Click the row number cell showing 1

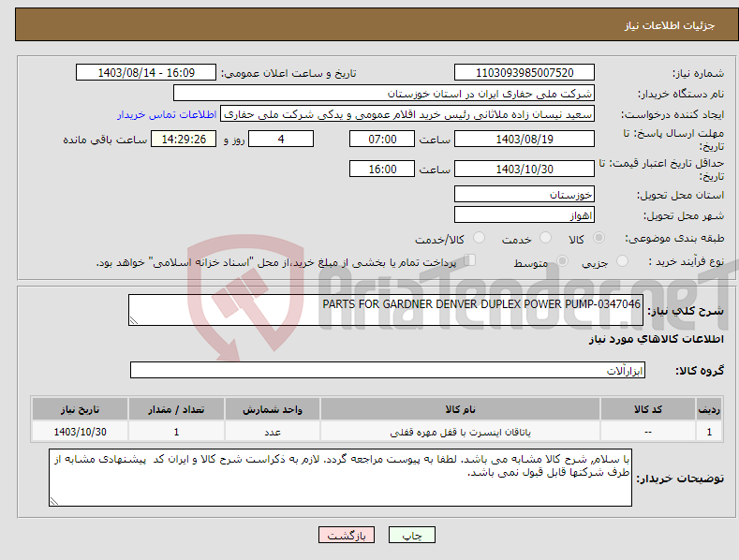coord(709,432)
